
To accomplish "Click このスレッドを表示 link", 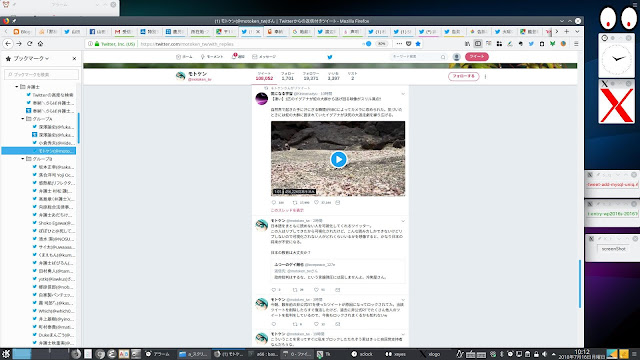I will (287, 210).
